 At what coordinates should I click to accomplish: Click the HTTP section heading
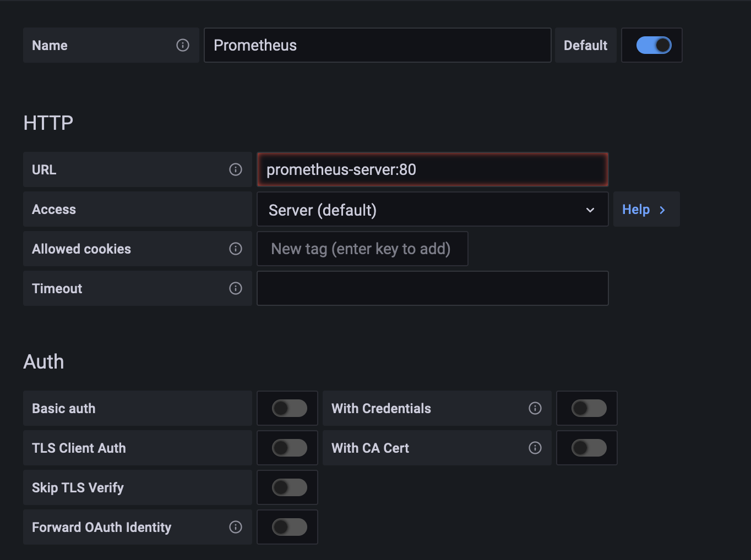pyautogui.click(x=48, y=123)
